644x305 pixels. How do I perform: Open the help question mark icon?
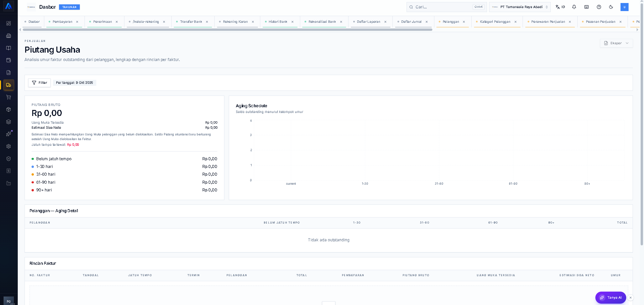(x=599, y=7)
